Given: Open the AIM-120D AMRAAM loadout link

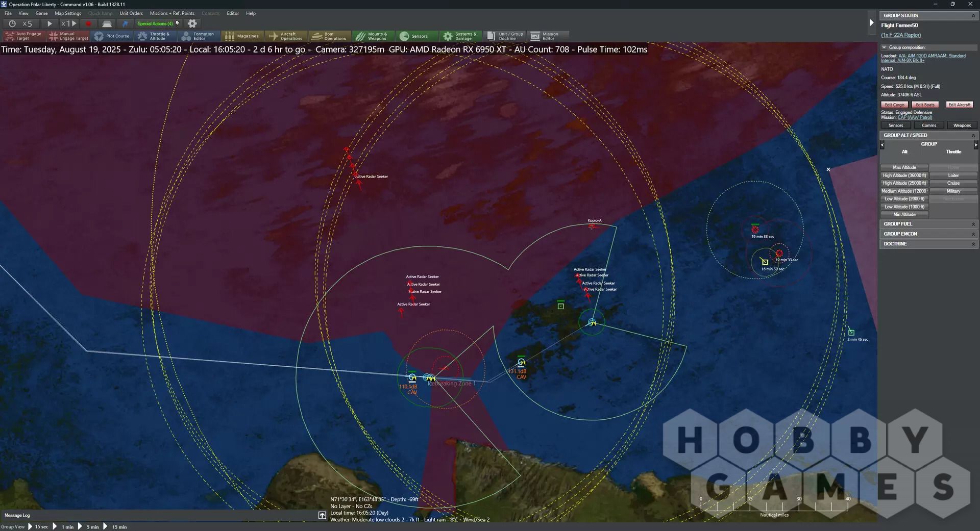Looking at the screenshot, I should coord(923,58).
